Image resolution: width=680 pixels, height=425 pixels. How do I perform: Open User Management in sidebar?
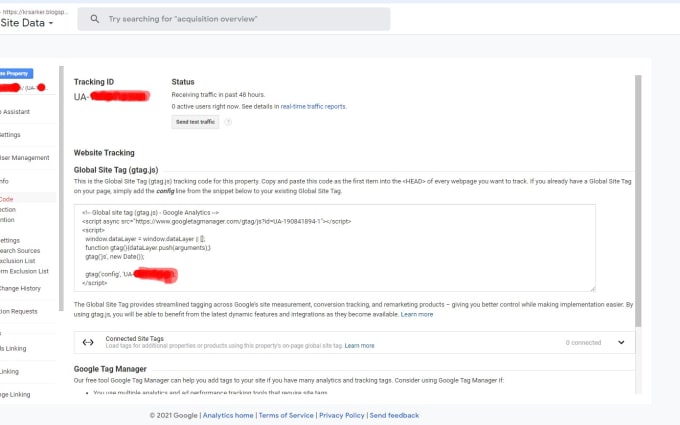click(25, 158)
